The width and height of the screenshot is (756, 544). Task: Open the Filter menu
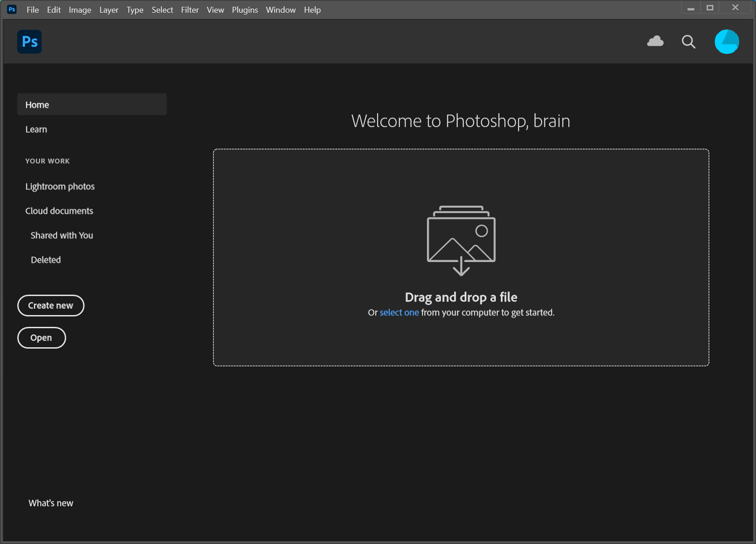click(x=190, y=10)
